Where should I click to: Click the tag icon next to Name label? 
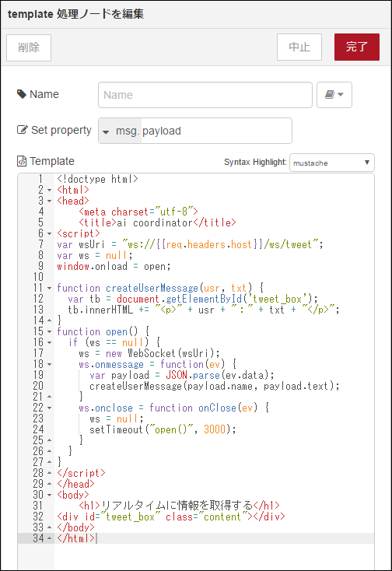(x=22, y=94)
